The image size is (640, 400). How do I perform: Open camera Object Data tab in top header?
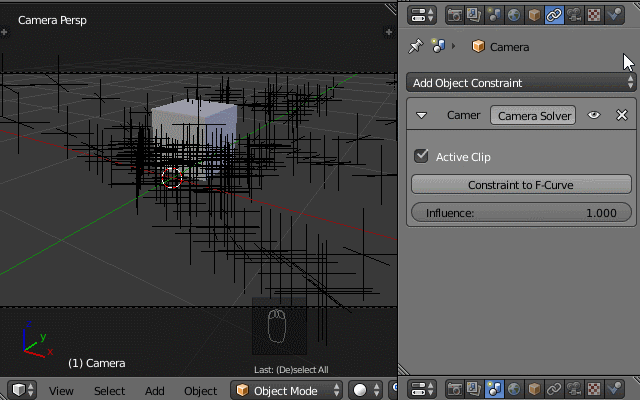[574, 15]
